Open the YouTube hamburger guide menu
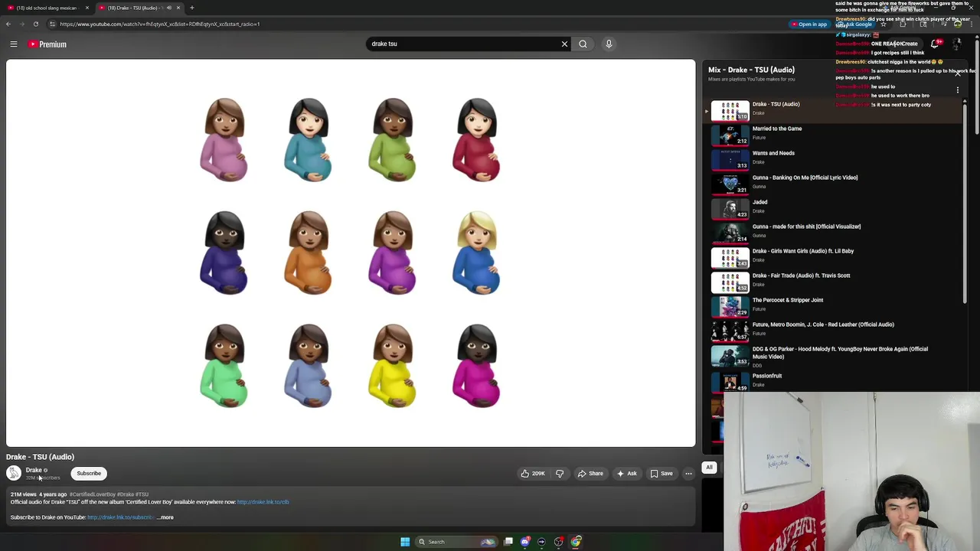Viewport: 980px width, 551px height. click(x=13, y=44)
